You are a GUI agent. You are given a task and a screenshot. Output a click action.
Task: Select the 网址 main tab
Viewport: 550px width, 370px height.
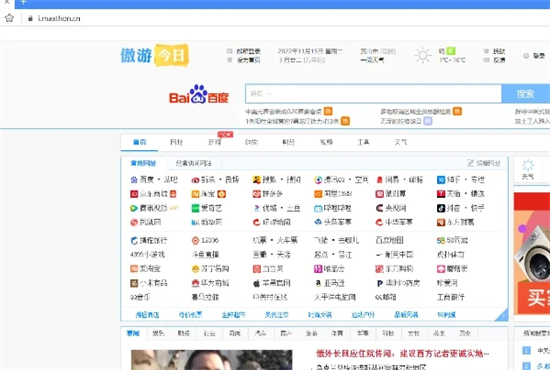point(176,142)
